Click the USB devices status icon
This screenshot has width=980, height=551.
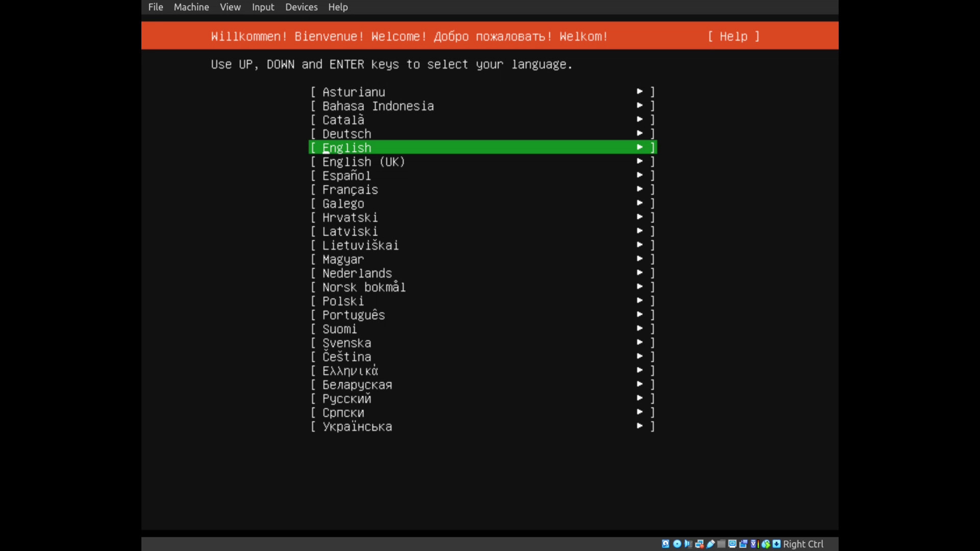(x=710, y=544)
